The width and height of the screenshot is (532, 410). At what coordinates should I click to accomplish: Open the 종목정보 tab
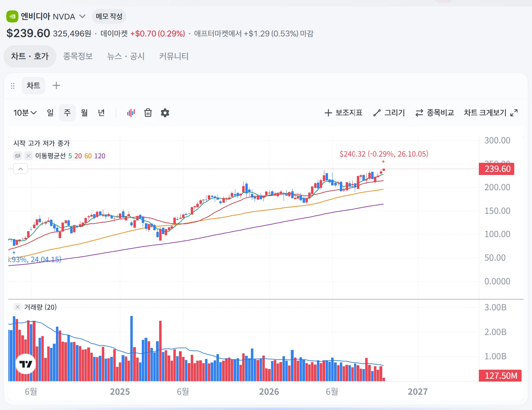(x=78, y=56)
